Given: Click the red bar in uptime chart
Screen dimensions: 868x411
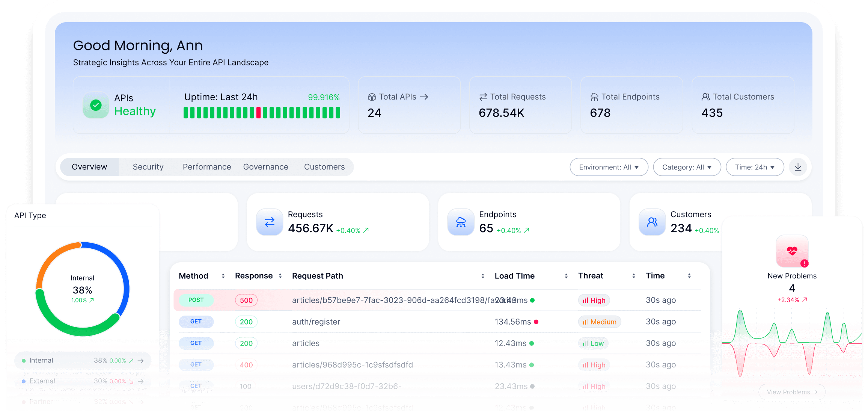Looking at the screenshot, I should pyautogui.click(x=259, y=113).
